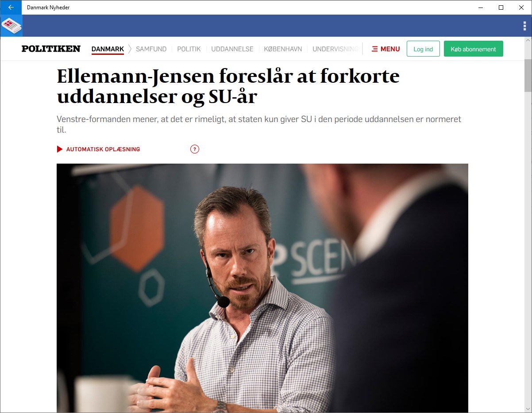
Task: Open the Danmark Nyheder newspaper app icon
Action: 12,25
